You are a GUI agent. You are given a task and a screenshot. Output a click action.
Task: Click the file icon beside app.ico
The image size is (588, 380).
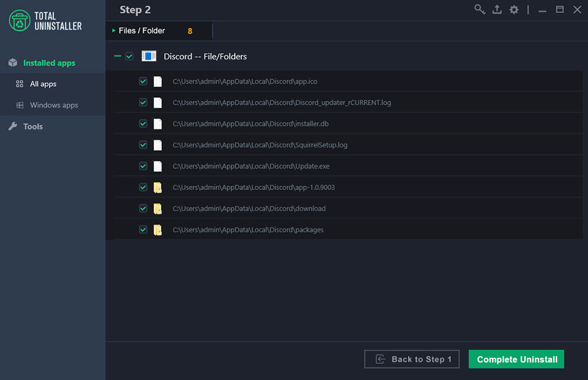pyautogui.click(x=157, y=82)
